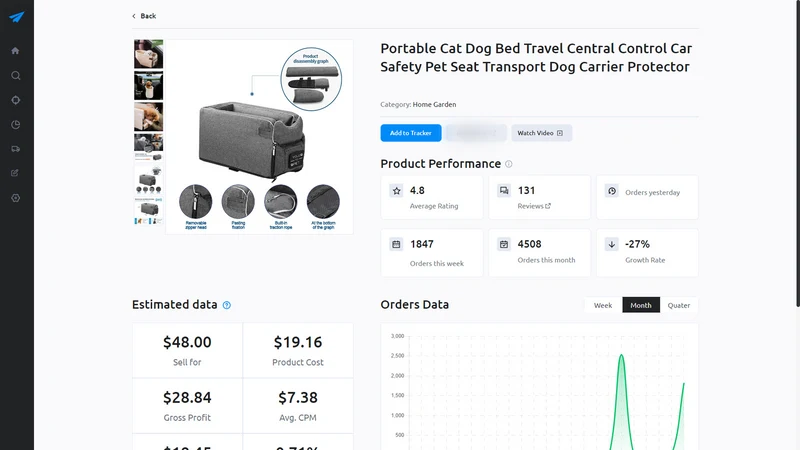
Task: Open the delivery truck icon in sidebar
Action: tap(15, 149)
